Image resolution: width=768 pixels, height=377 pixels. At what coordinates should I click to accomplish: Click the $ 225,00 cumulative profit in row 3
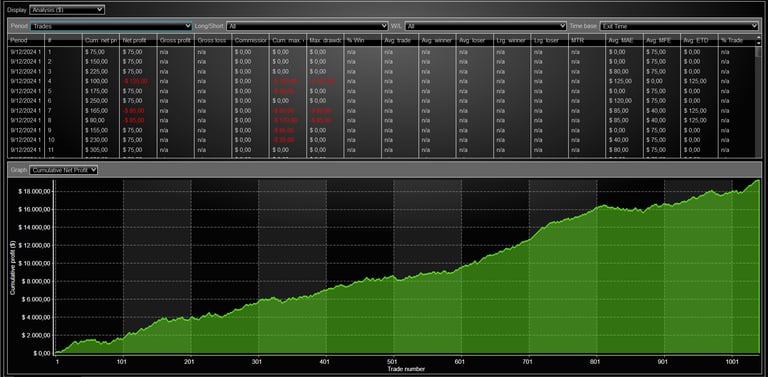(96, 71)
